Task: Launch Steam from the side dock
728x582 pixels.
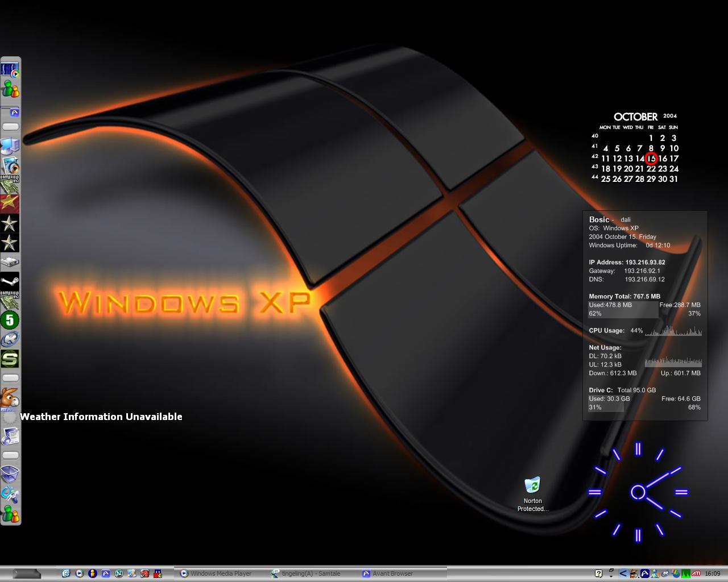Action: (10, 281)
